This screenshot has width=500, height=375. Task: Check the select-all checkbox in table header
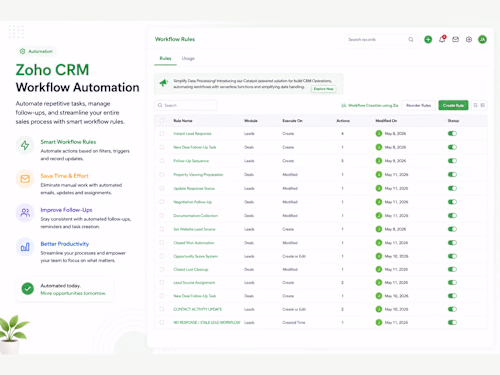click(162, 121)
